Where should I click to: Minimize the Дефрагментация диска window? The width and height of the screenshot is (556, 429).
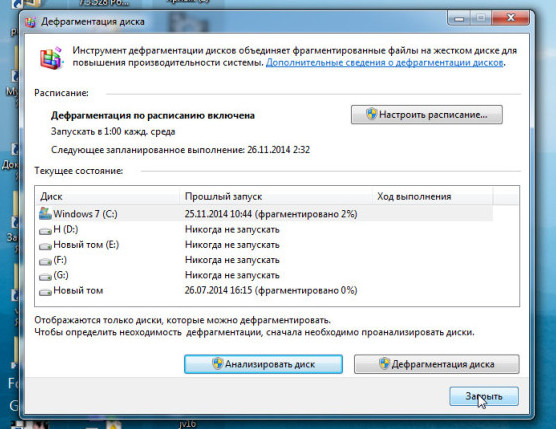click(x=459, y=18)
